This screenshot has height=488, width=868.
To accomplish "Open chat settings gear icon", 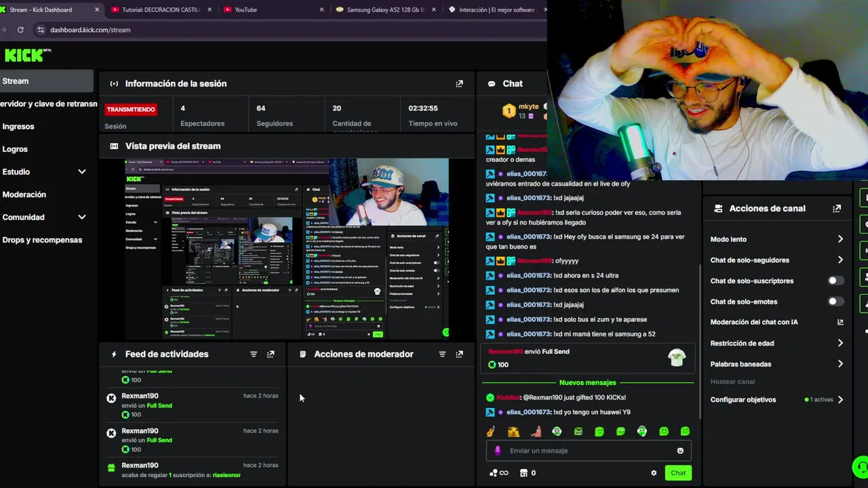I will tap(654, 473).
